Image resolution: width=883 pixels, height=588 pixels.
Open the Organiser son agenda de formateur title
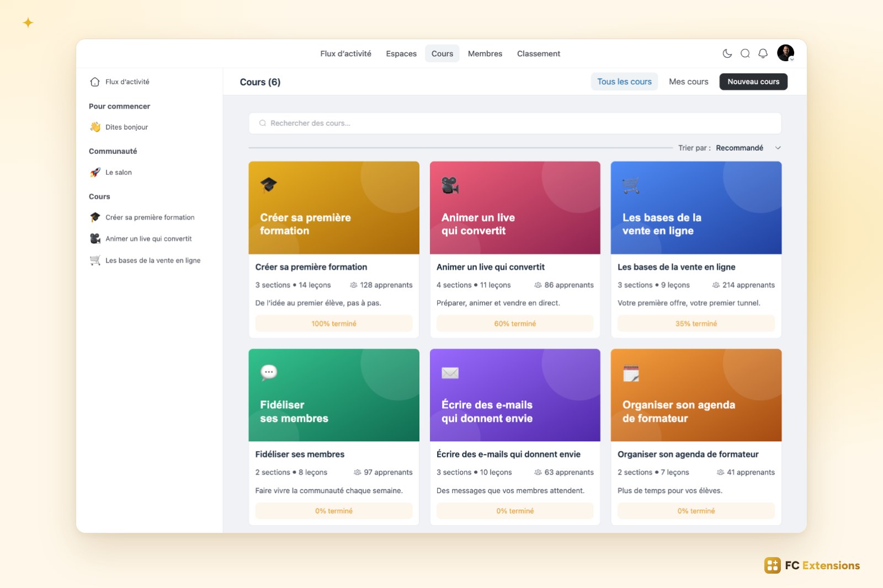688,454
